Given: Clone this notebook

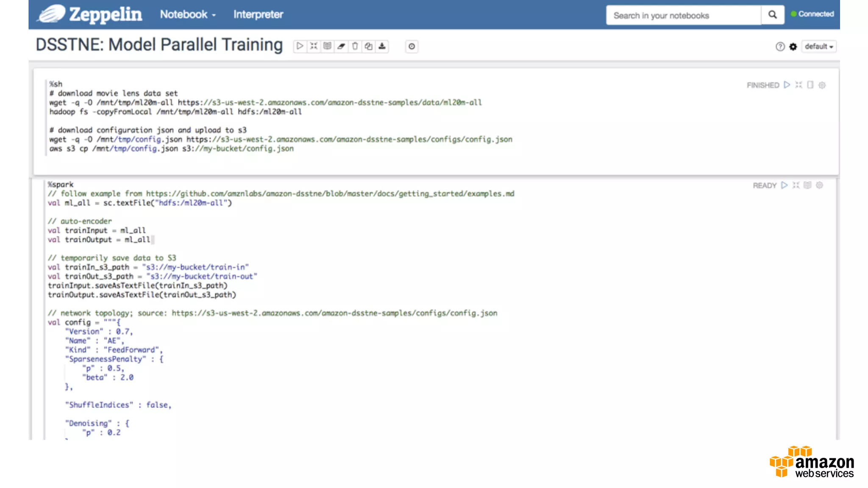Looking at the screenshot, I should [369, 46].
